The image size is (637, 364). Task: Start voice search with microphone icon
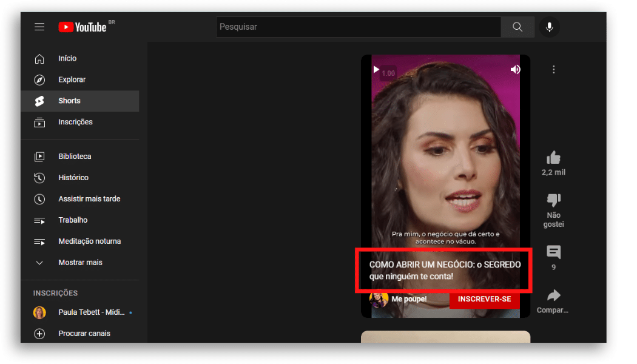(x=549, y=27)
